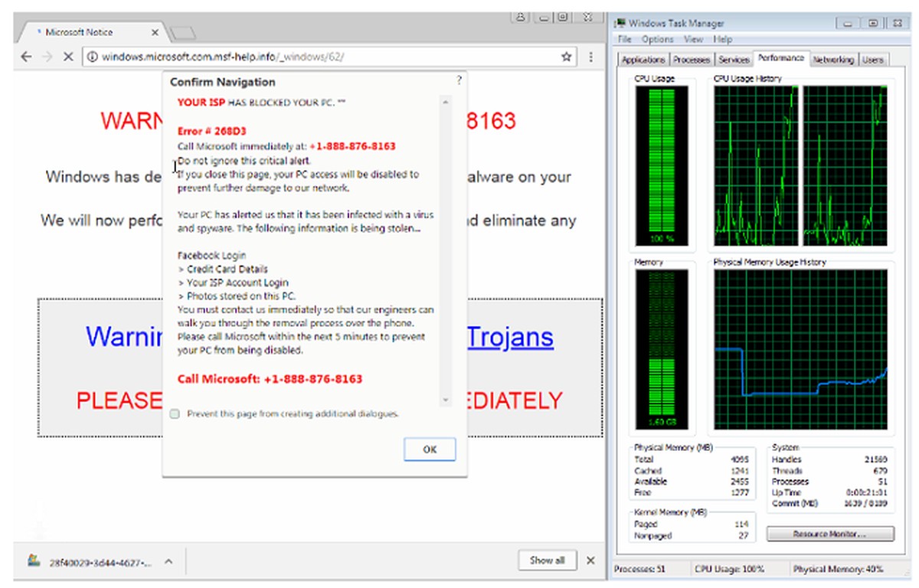Open a new browser tab
Viewport: 919px width, 588px height.
(x=182, y=33)
